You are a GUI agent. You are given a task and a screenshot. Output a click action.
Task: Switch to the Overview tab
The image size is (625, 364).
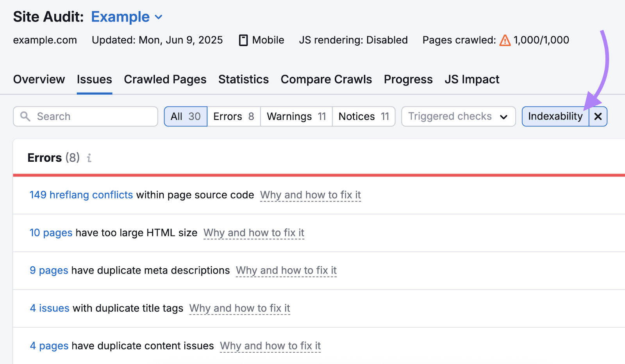(39, 79)
